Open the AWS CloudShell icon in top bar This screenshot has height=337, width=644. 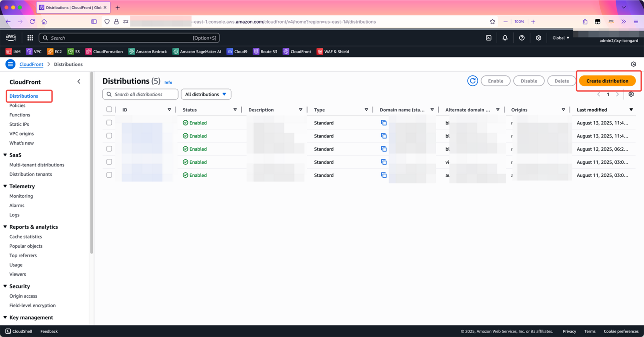point(488,38)
